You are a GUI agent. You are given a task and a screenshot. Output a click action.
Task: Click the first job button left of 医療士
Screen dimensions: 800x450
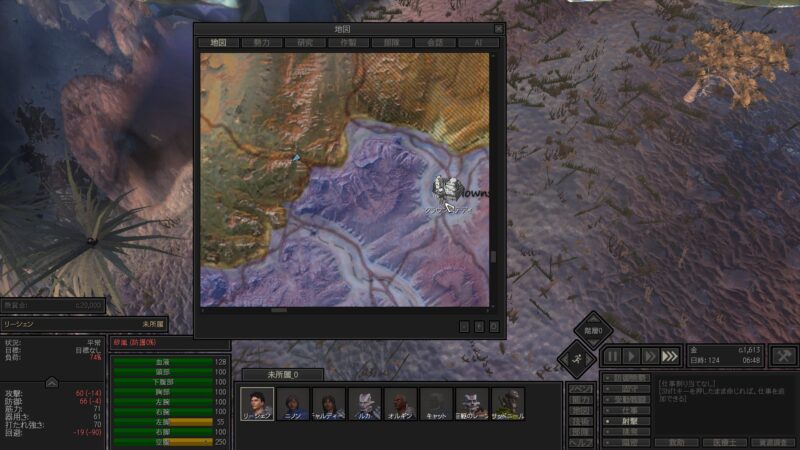[677, 443]
